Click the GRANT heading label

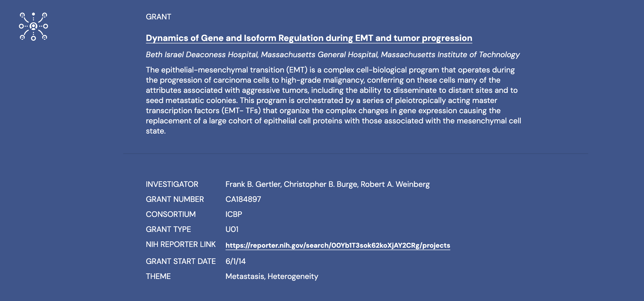159,17
